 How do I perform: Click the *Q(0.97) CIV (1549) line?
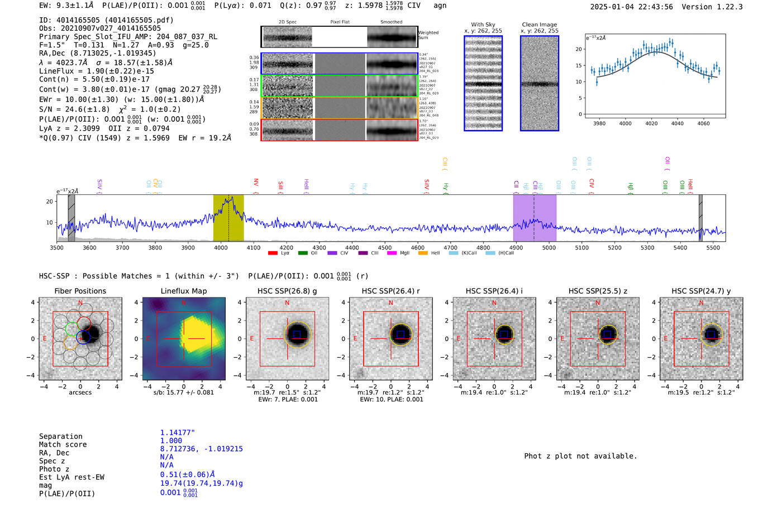[x=135, y=137]
